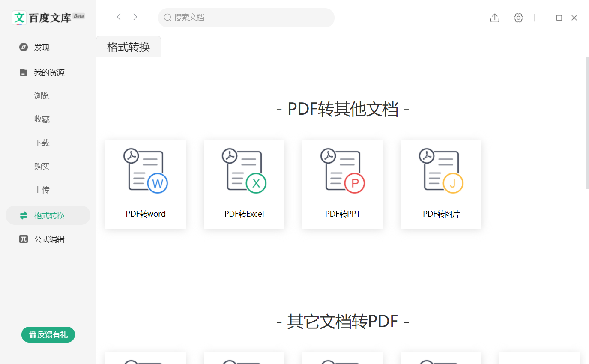Image resolution: width=589 pixels, height=364 pixels.
Task: Click the Baidu Wenku logo icon
Action: (x=19, y=18)
